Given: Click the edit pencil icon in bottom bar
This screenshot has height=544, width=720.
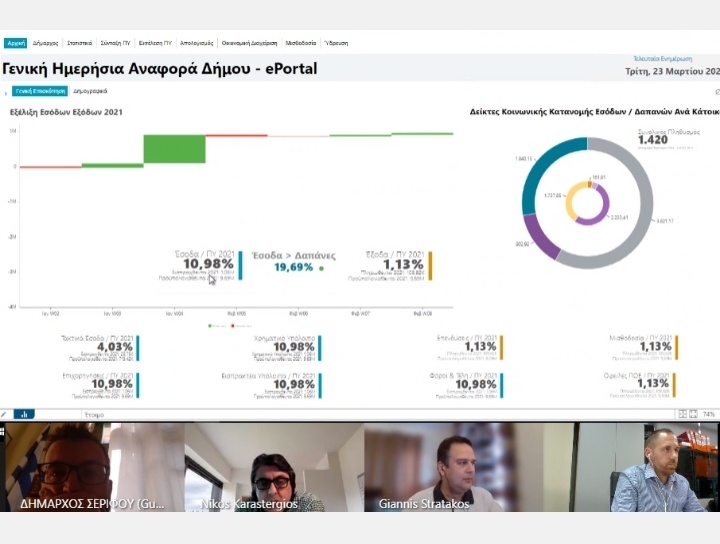Looking at the screenshot, I should 5,414.
